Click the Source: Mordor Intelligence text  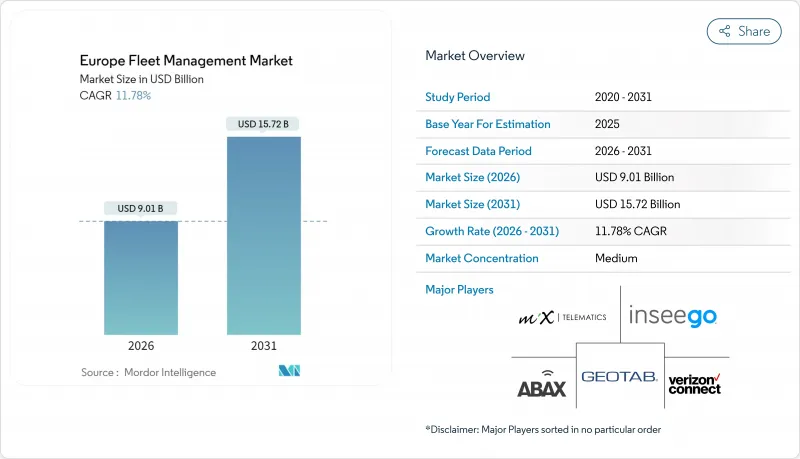click(148, 372)
